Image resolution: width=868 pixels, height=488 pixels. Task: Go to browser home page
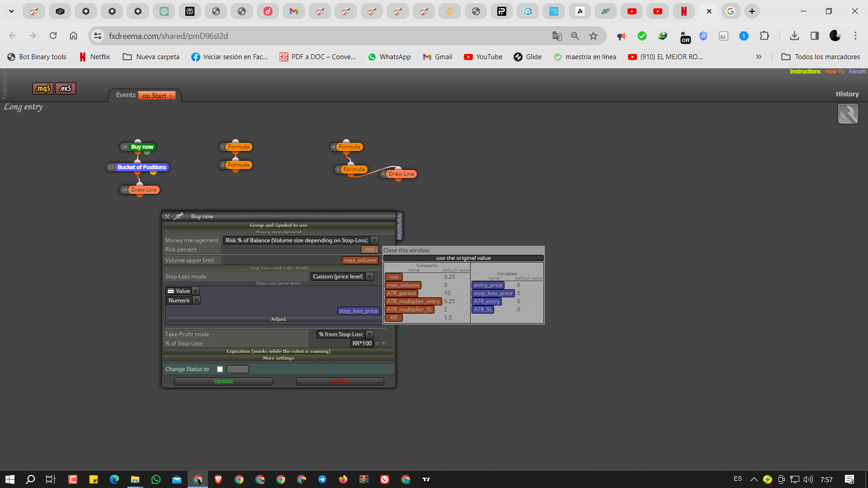tap(73, 36)
